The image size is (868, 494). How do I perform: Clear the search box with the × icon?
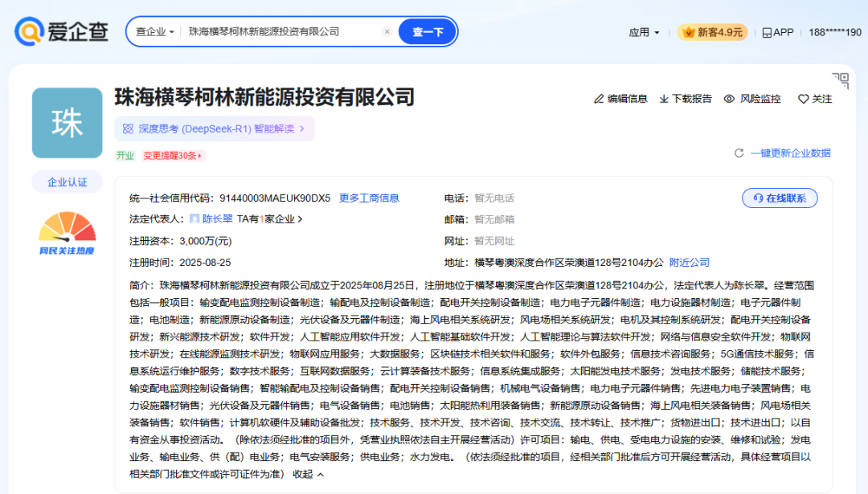click(387, 31)
